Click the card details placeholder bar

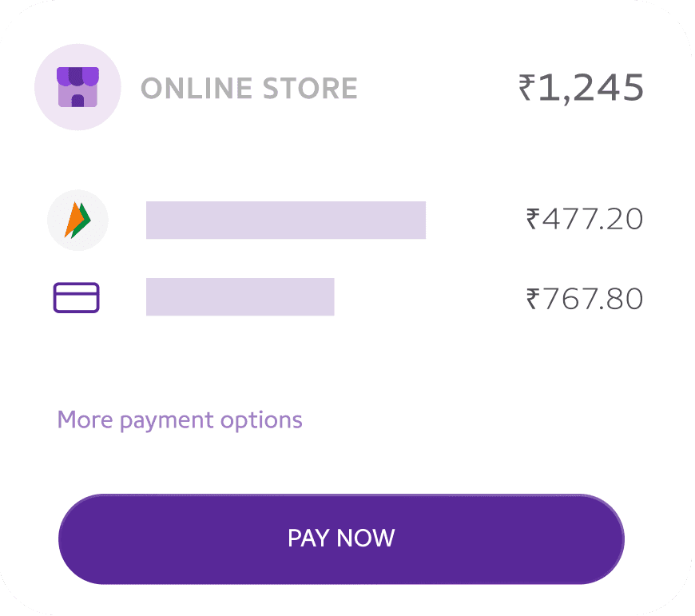click(240, 297)
